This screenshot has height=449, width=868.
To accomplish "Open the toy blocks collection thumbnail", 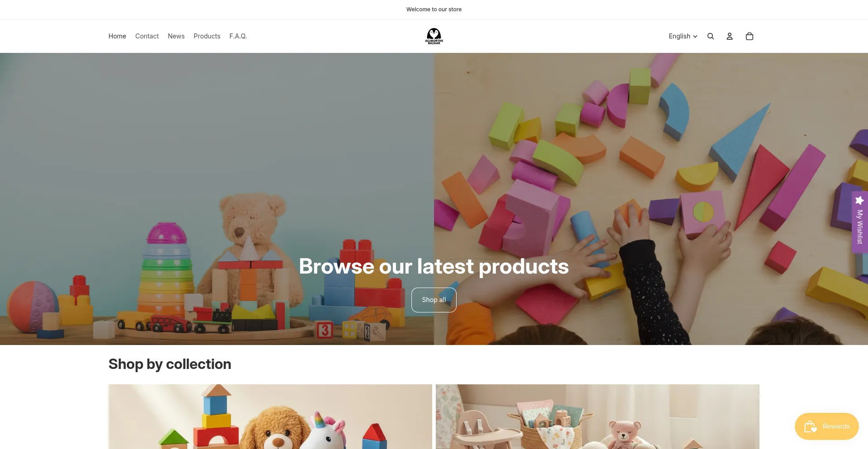I will click(x=270, y=416).
